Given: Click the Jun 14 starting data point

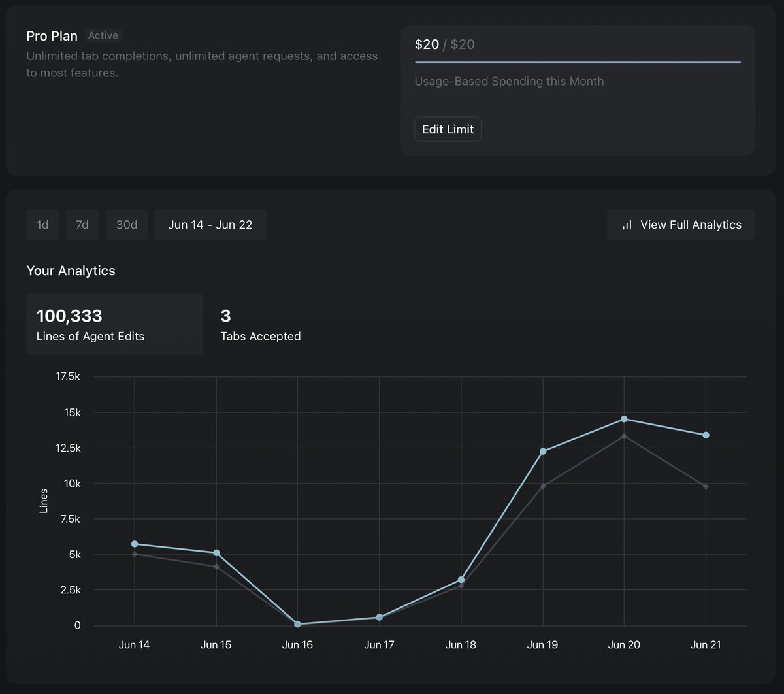Looking at the screenshot, I should [x=134, y=544].
